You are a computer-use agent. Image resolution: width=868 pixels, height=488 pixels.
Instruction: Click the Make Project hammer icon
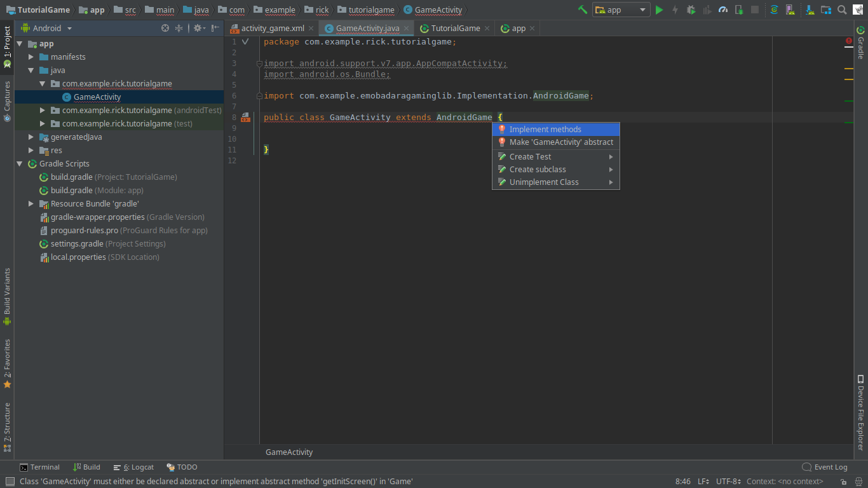coord(582,10)
